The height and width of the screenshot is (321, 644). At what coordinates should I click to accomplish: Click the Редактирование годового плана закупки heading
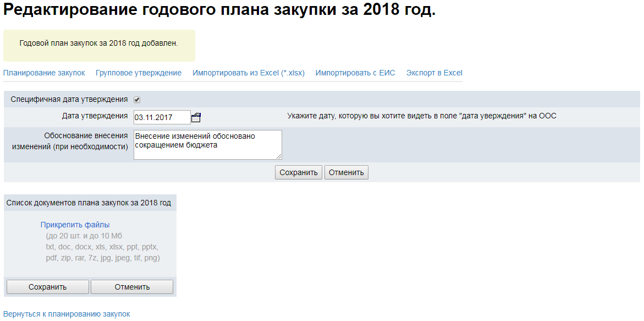pos(219,10)
